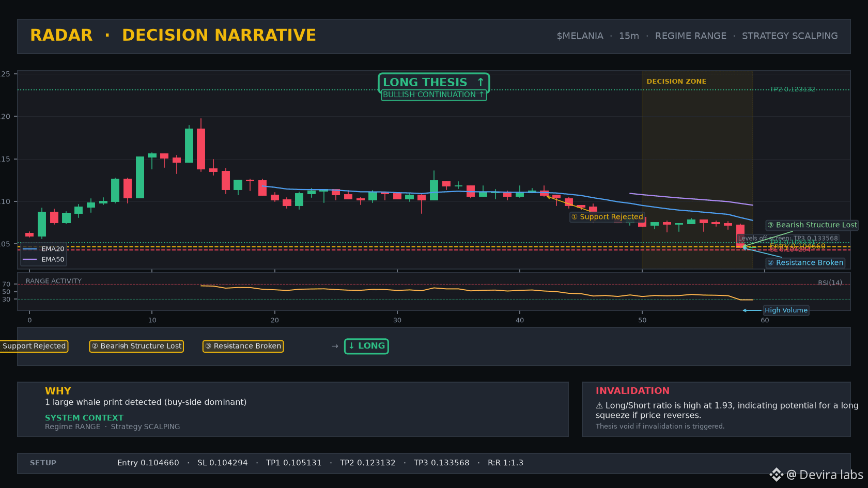Screen dimensions: 868x488
Task: Click the EMA50 legend entry
Action: 44,260
